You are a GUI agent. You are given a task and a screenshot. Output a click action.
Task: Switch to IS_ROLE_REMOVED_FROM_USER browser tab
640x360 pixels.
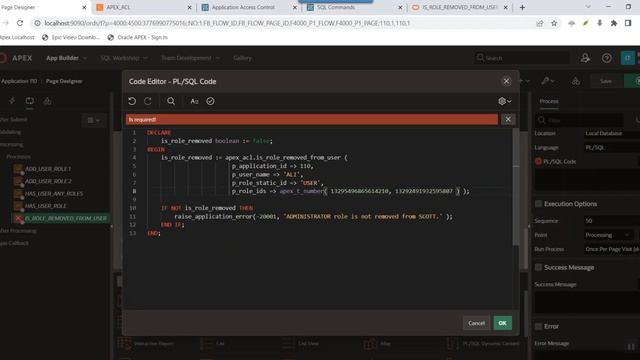coord(459,7)
